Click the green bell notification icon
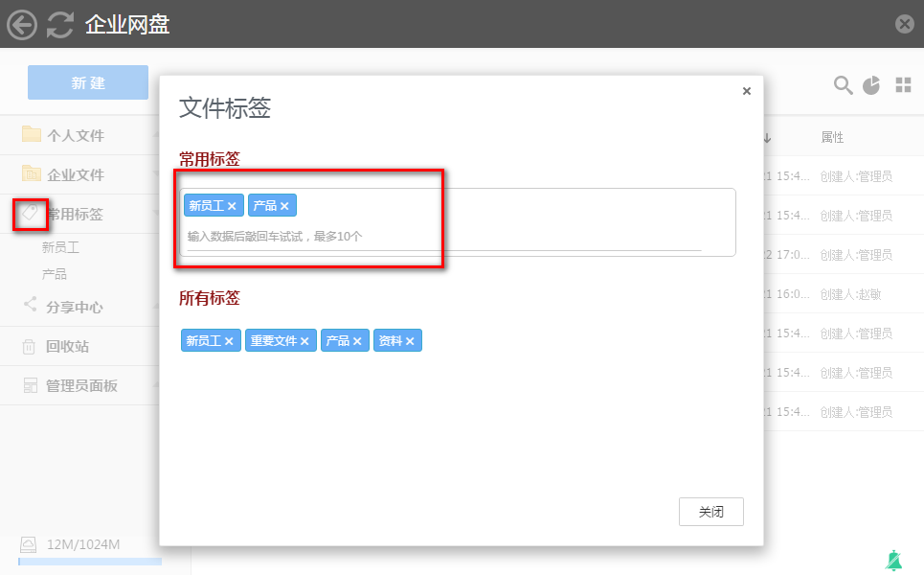 pyautogui.click(x=894, y=561)
